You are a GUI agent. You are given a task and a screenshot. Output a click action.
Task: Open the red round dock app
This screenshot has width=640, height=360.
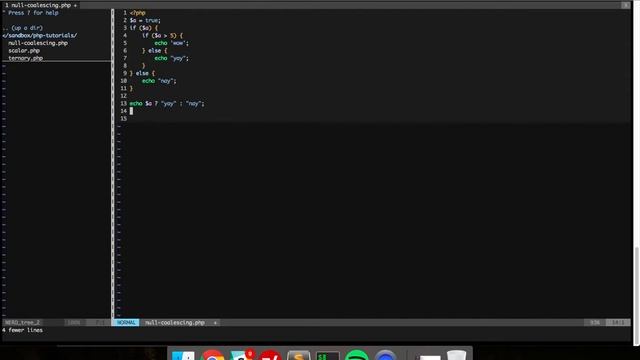tap(270, 355)
